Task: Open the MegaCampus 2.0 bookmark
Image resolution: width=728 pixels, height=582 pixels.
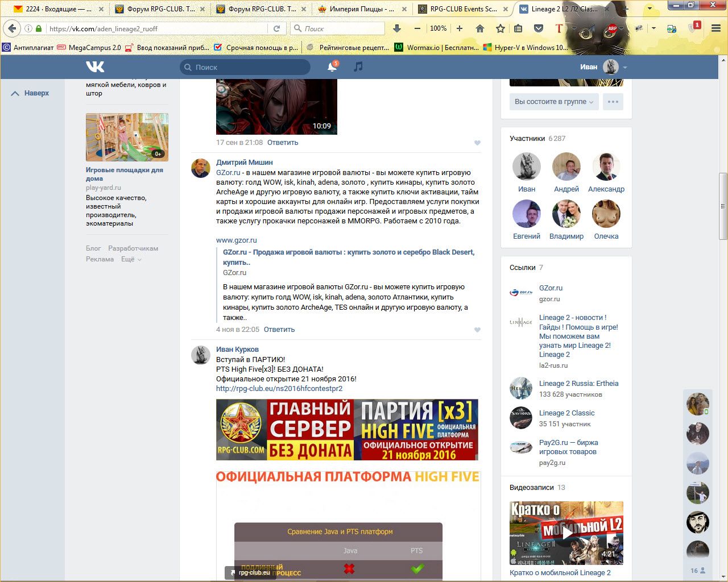Action: click(x=89, y=48)
